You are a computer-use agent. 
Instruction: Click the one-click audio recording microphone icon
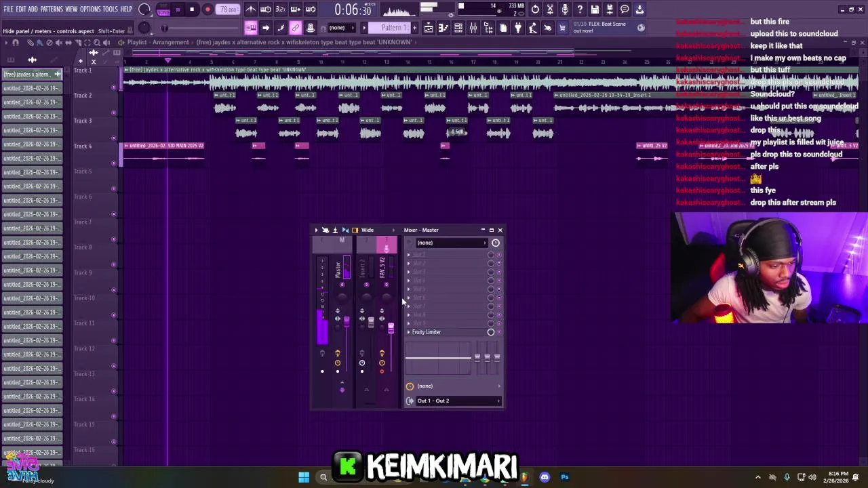[x=565, y=9]
